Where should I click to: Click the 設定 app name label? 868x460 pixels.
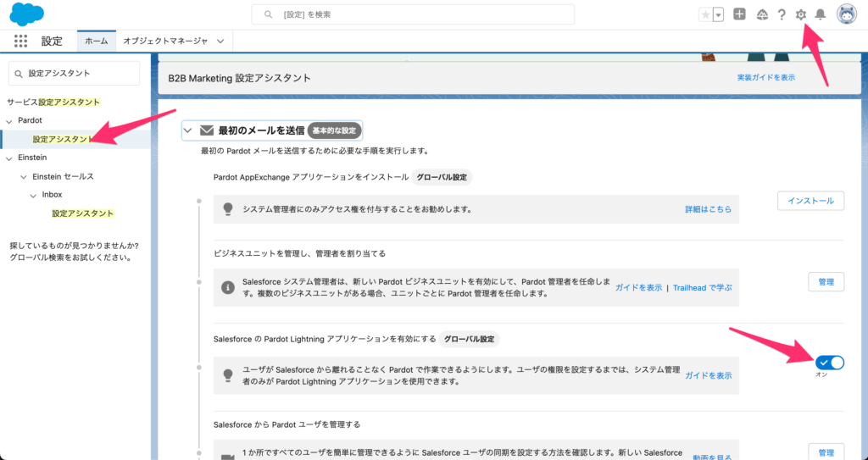[52, 41]
